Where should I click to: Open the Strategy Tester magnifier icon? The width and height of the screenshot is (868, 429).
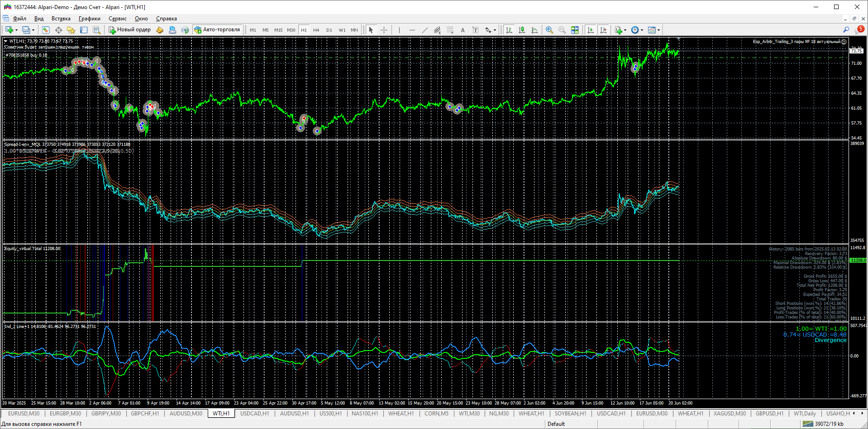(96, 30)
